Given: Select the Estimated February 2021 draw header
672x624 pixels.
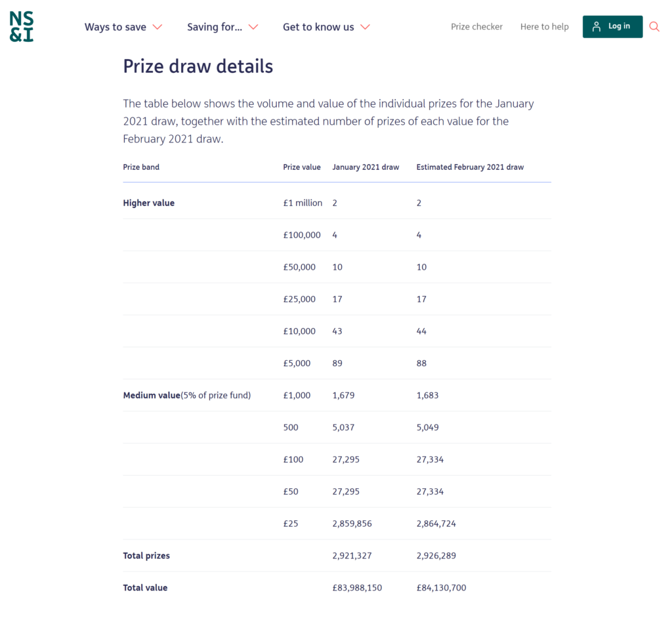Looking at the screenshot, I should click(x=470, y=167).
